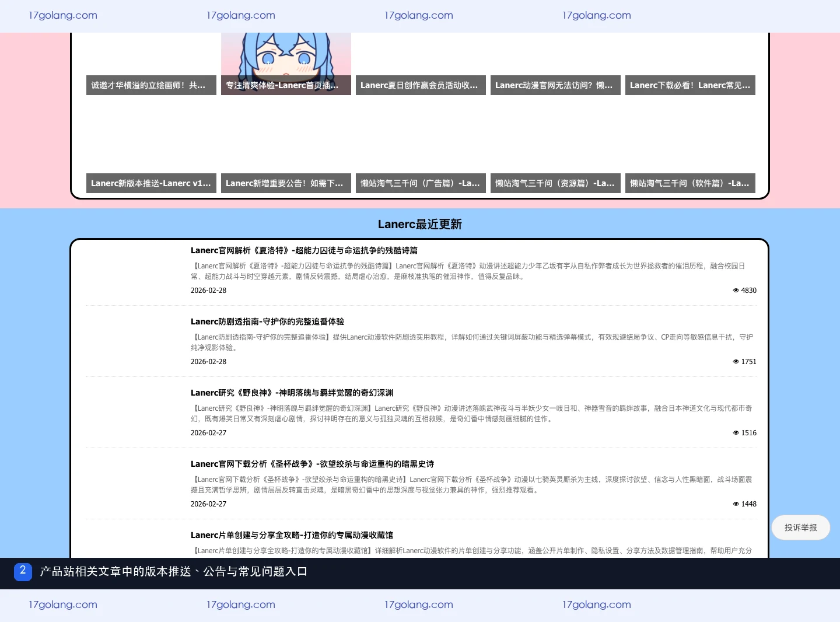Click the 防剧透指南 article summary paragraph
Image resolution: width=840 pixels, height=622 pixels.
(x=473, y=343)
